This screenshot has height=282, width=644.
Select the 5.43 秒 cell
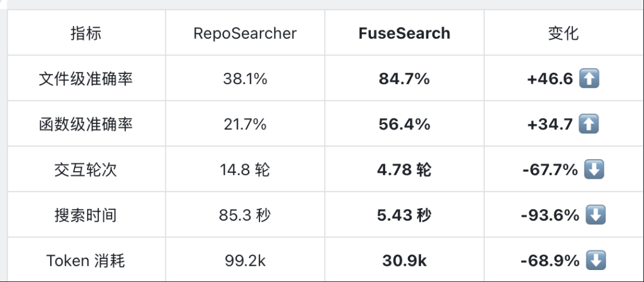(404, 215)
